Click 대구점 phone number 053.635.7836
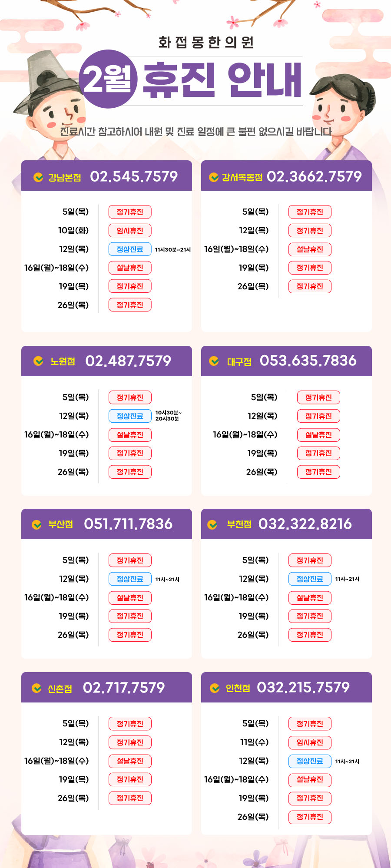391x868 pixels. point(308,361)
